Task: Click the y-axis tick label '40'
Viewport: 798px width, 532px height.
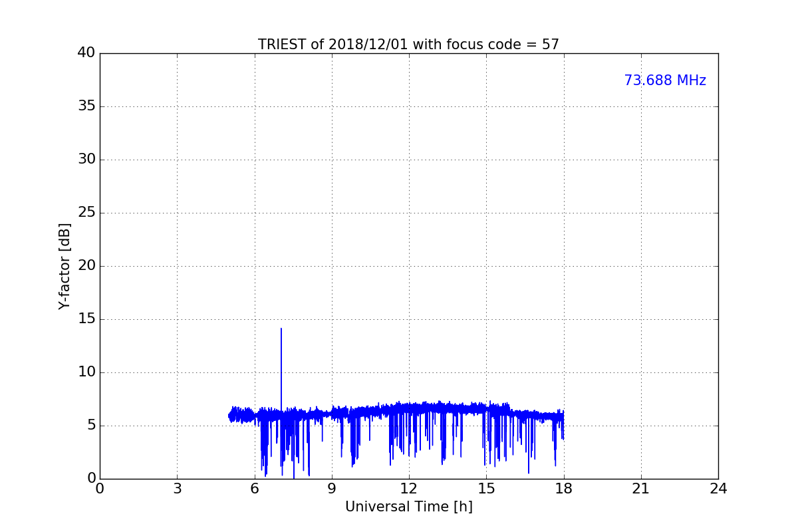Action: [x=86, y=53]
